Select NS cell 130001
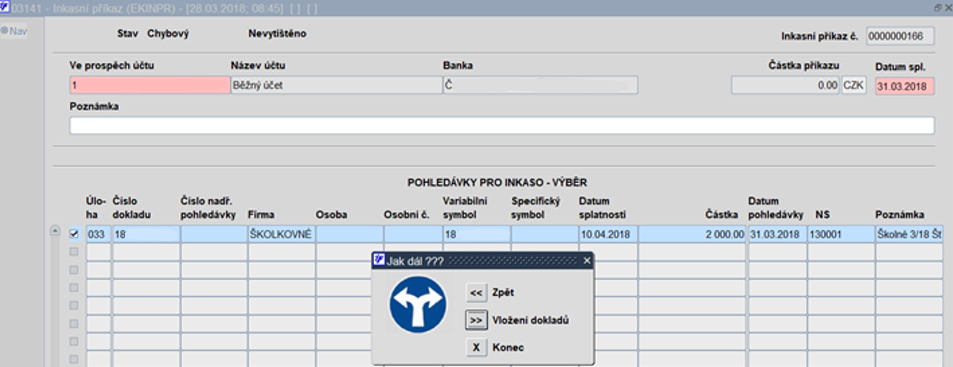953x367 pixels. [x=841, y=234]
